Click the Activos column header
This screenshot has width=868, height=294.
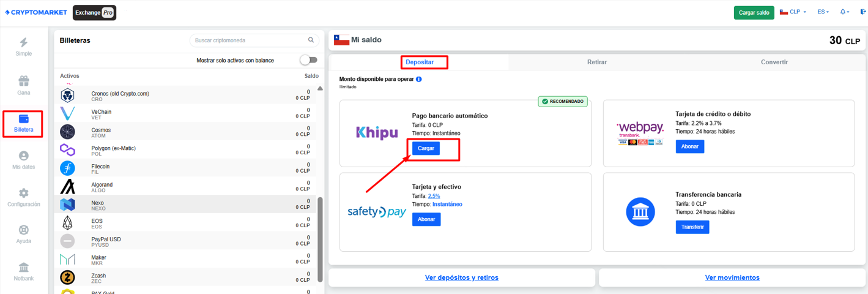tap(70, 76)
